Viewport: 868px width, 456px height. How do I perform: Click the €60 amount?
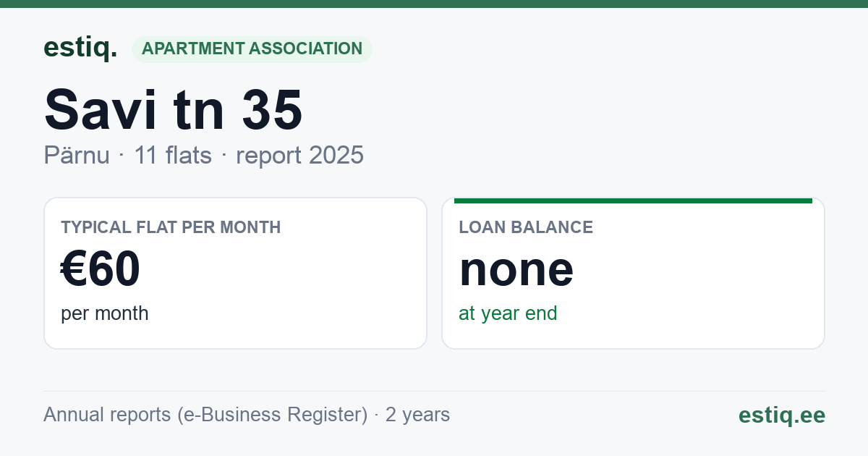pos(101,269)
